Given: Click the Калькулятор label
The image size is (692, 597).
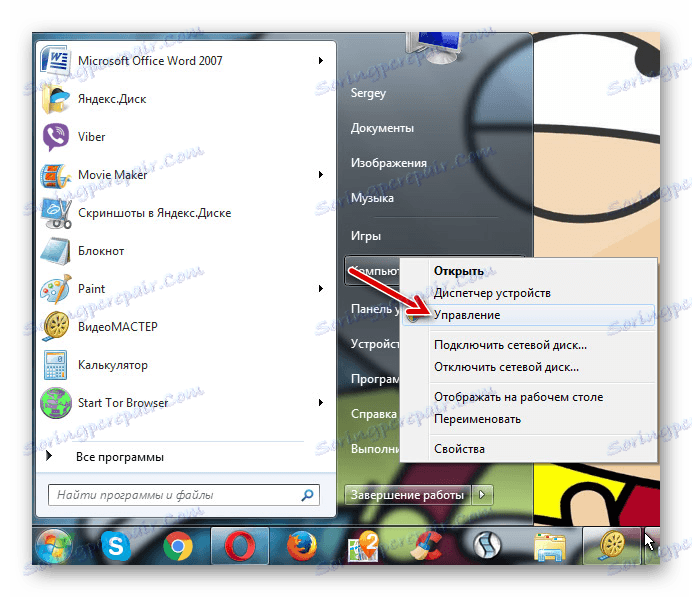Looking at the screenshot, I should [x=113, y=365].
